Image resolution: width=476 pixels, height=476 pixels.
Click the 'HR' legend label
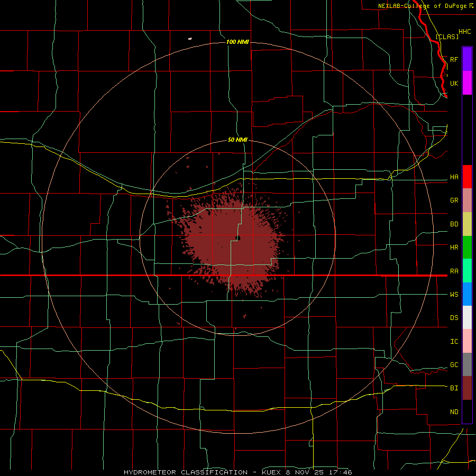click(454, 248)
